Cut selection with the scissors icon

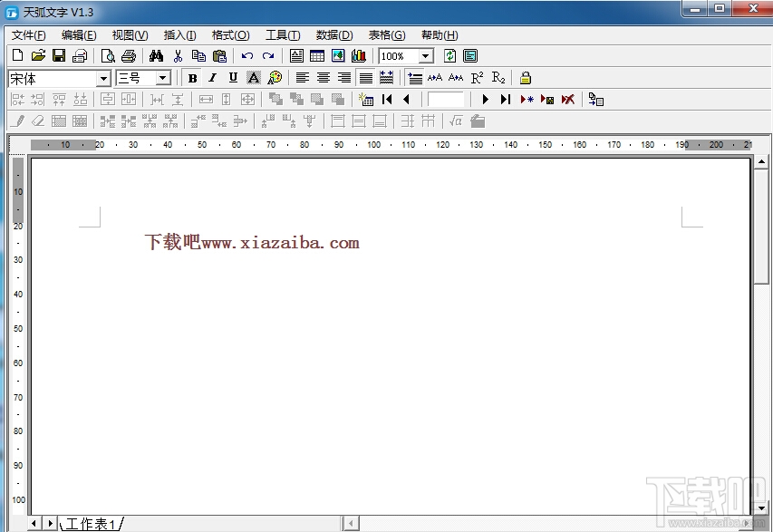coord(178,55)
